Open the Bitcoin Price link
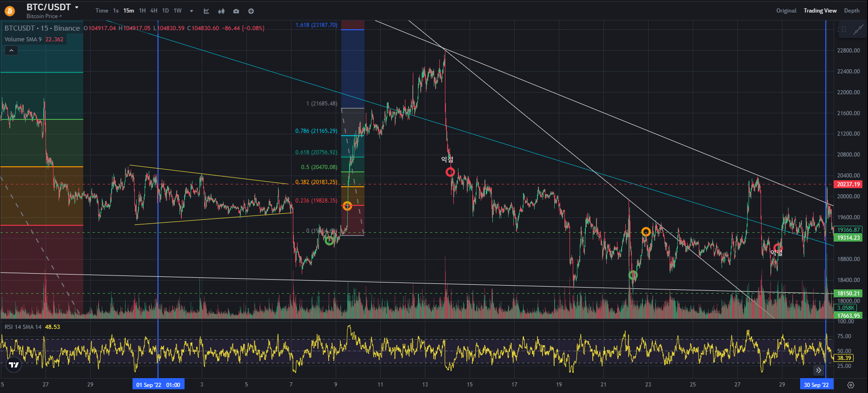The width and height of the screenshot is (868, 393). point(44,16)
